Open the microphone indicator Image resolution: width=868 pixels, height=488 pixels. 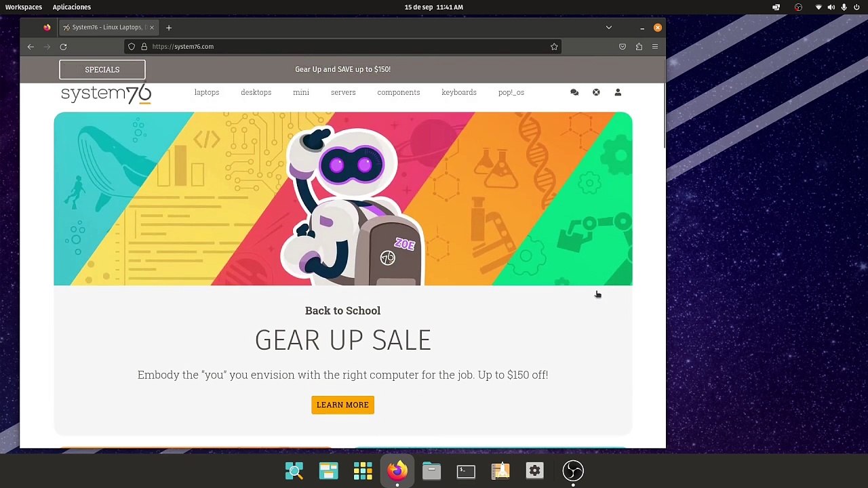coord(844,7)
